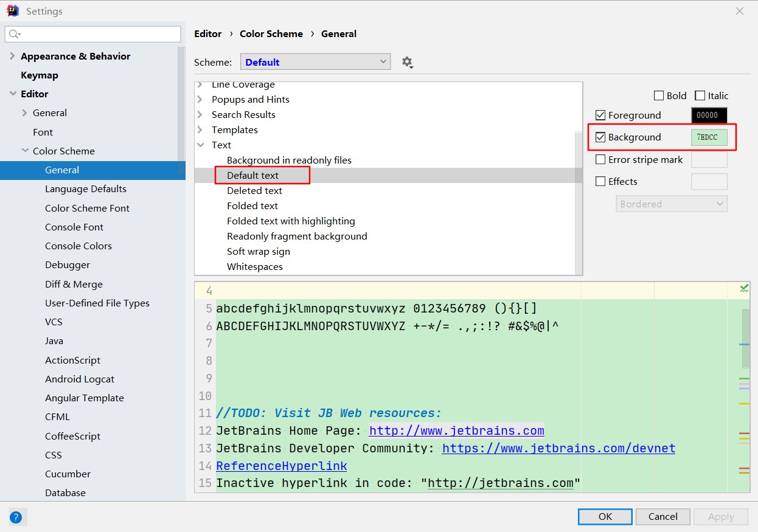The width and height of the screenshot is (758, 532).
Task: Click the settings search input field
Action: (x=97, y=34)
